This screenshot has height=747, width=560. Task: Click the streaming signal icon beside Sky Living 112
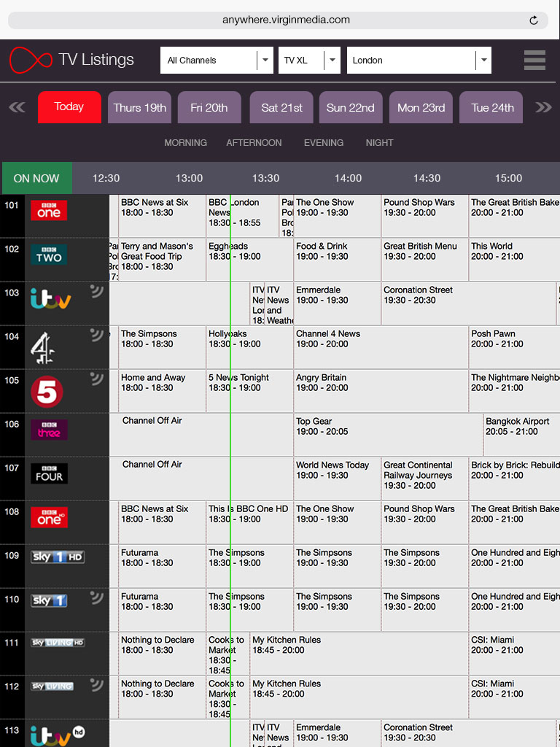(x=97, y=685)
